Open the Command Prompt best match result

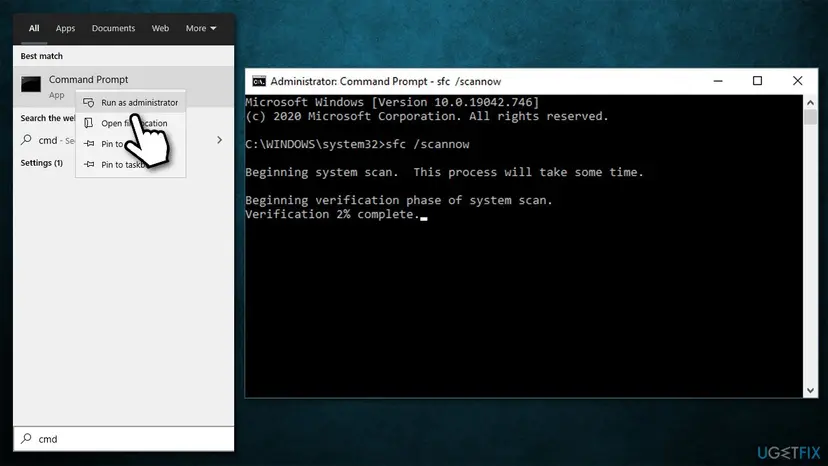[x=124, y=86]
